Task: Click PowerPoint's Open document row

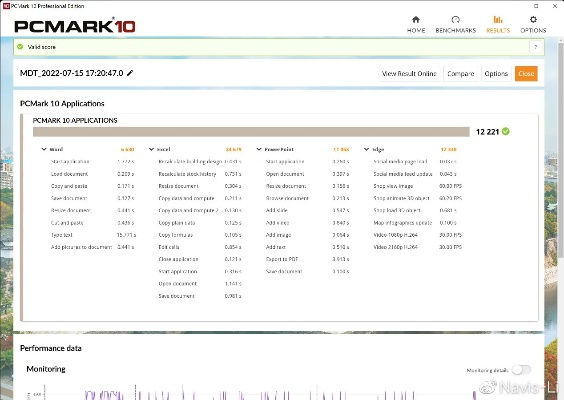Action: [x=307, y=174]
